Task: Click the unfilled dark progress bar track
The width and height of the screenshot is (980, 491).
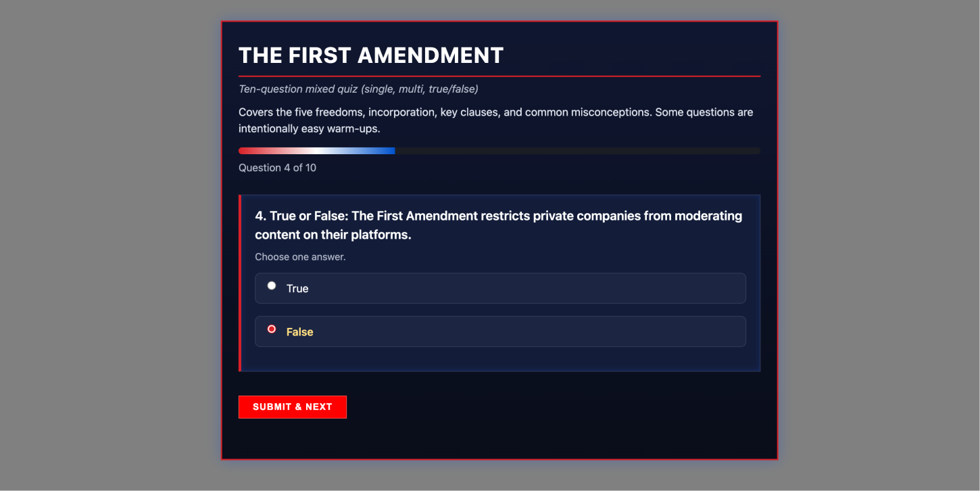Action: (x=574, y=151)
